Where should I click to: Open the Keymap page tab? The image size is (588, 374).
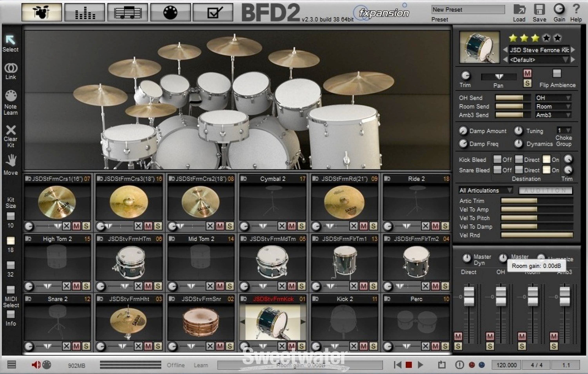click(171, 12)
